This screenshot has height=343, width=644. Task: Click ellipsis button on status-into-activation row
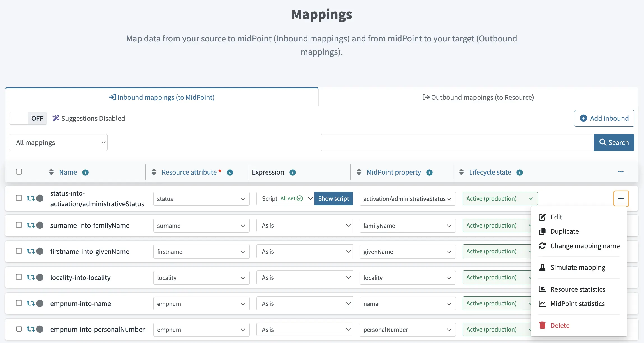point(621,198)
